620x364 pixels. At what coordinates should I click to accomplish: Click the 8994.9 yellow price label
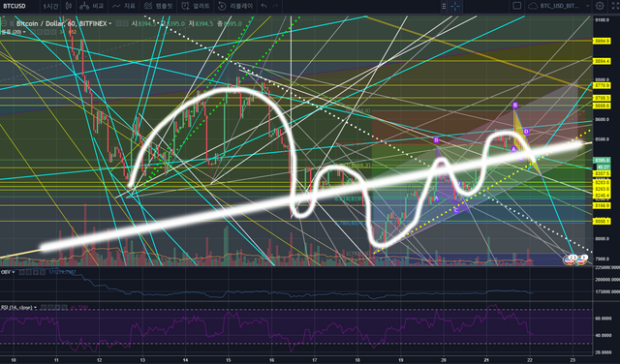602,41
